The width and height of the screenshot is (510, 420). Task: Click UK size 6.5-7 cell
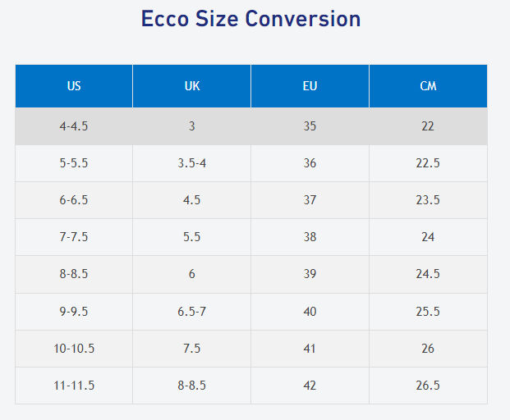coord(192,312)
